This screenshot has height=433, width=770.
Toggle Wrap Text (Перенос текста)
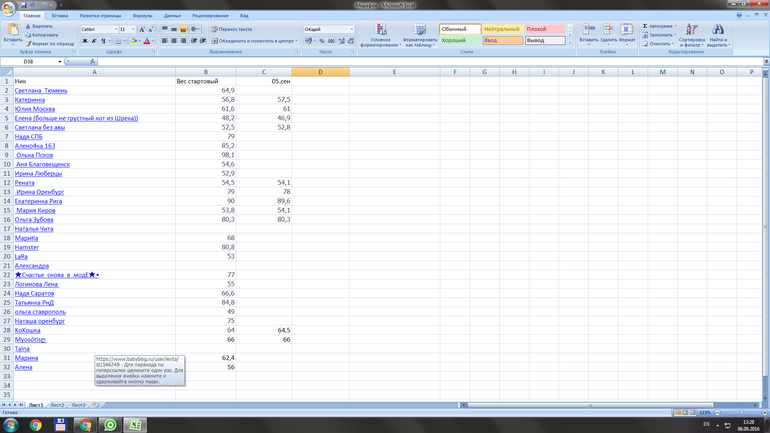pos(234,29)
